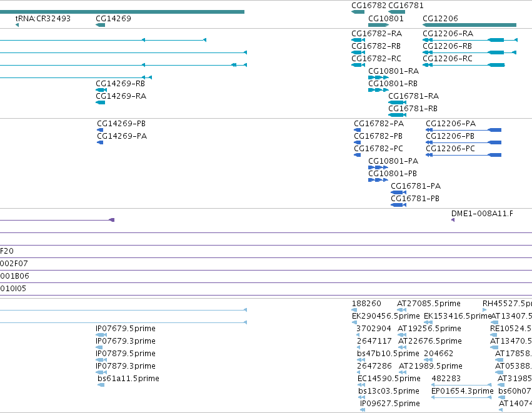Select EST IP07879.5prime
532x413 pixels.
(x=126, y=354)
